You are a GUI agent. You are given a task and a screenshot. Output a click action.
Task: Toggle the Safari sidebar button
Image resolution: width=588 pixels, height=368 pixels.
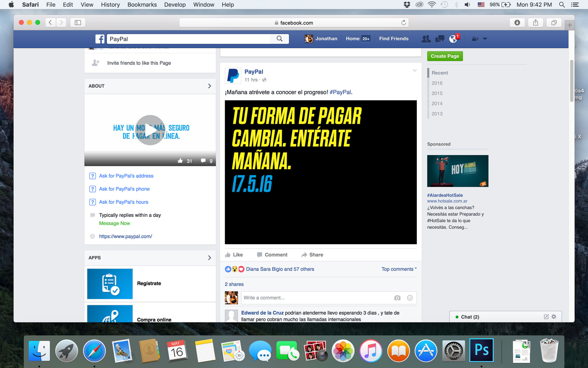point(78,23)
